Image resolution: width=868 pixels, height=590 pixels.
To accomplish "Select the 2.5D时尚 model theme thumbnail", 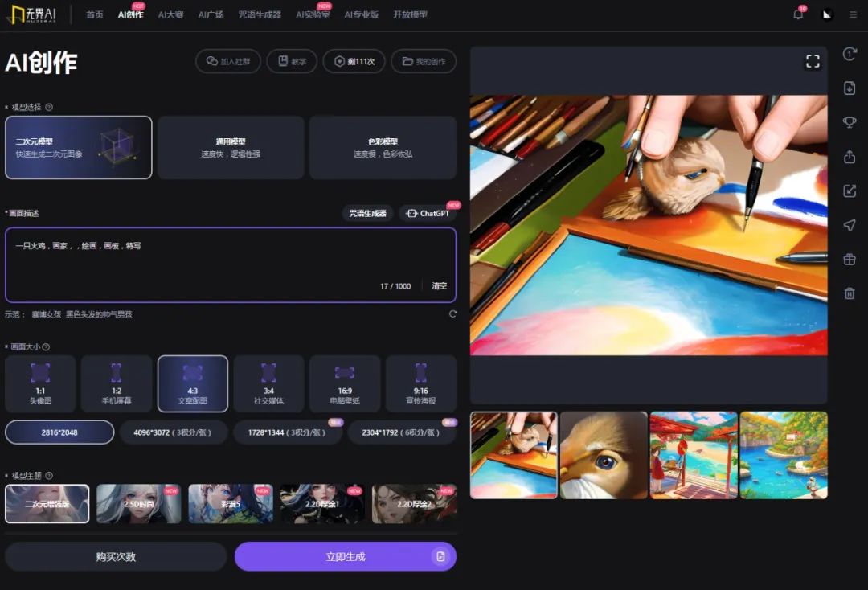I will [x=139, y=503].
